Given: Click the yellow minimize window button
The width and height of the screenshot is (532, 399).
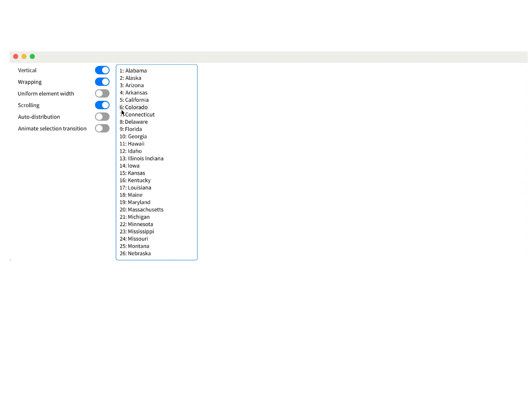Looking at the screenshot, I should [x=24, y=57].
